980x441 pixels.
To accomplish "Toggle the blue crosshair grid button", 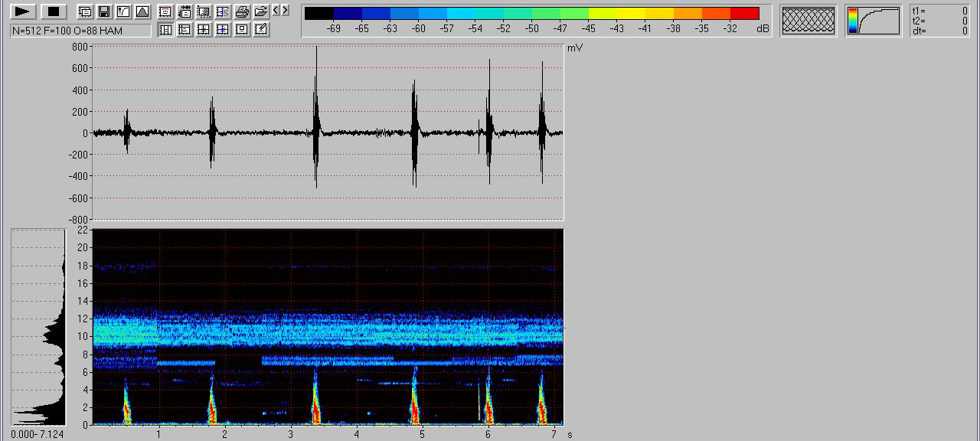I will pyautogui.click(x=222, y=30).
